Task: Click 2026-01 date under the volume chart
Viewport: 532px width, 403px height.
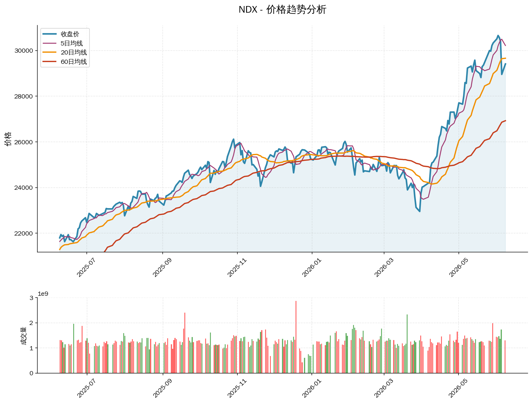Action: point(311,389)
